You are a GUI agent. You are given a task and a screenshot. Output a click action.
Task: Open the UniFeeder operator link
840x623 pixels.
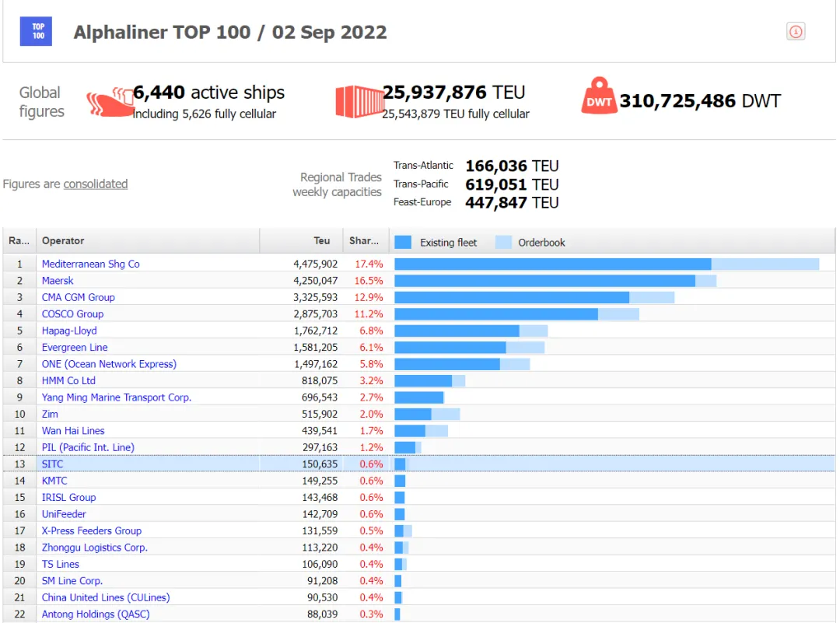tap(64, 513)
